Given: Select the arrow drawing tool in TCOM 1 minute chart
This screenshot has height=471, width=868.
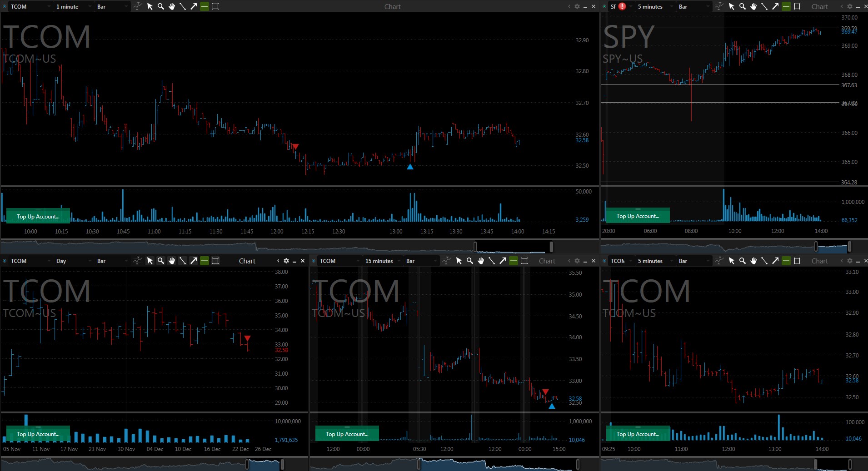Looking at the screenshot, I should tap(194, 6).
